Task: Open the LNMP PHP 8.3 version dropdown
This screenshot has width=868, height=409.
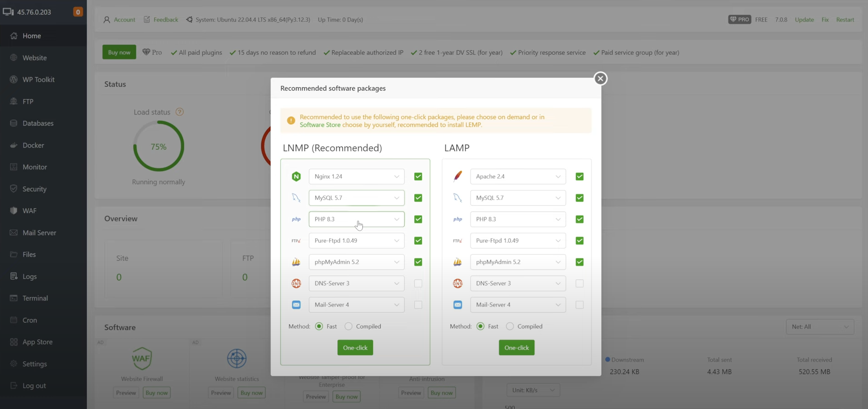Action: pyautogui.click(x=356, y=219)
